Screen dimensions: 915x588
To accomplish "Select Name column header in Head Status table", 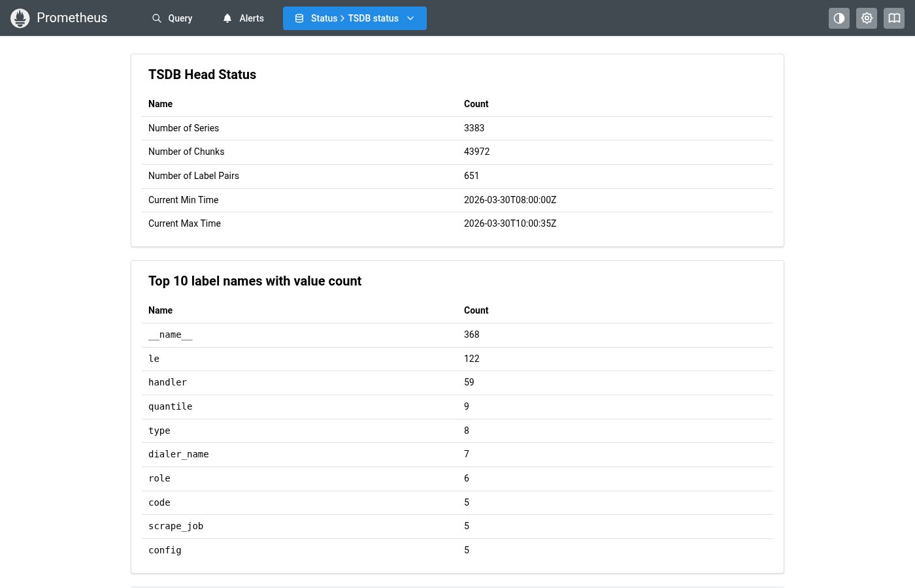I will [160, 104].
